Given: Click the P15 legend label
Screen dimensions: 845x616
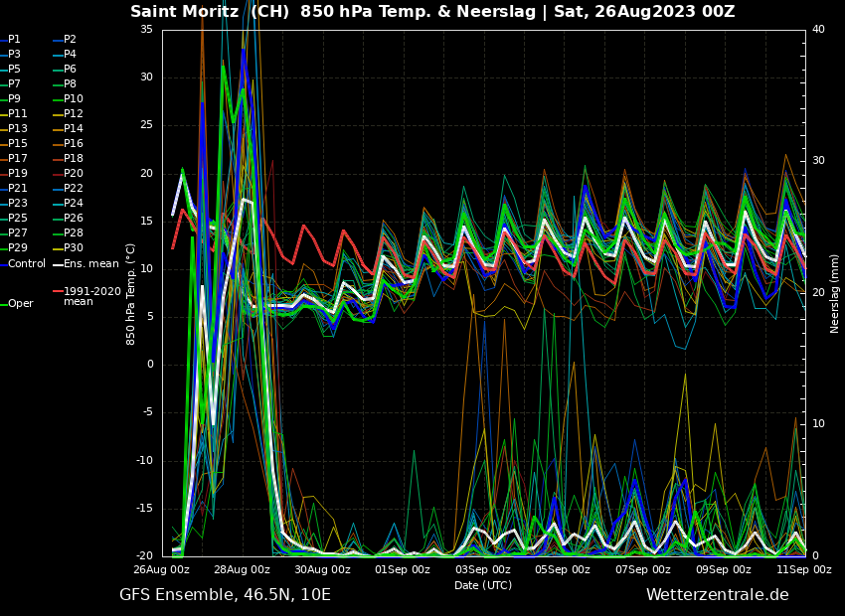Looking at the screenshot, I should (x=18, y=144).
